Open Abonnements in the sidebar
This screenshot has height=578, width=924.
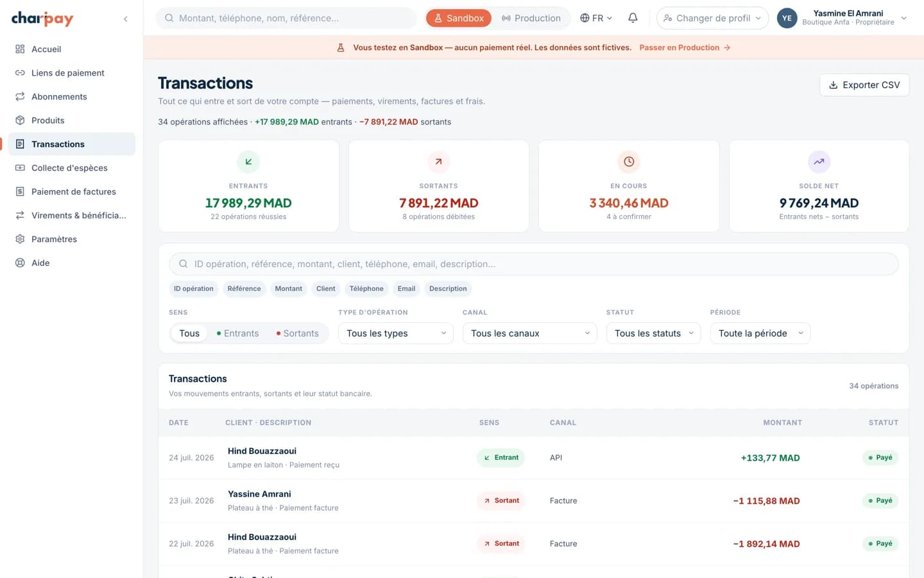[x=72, y=96]
